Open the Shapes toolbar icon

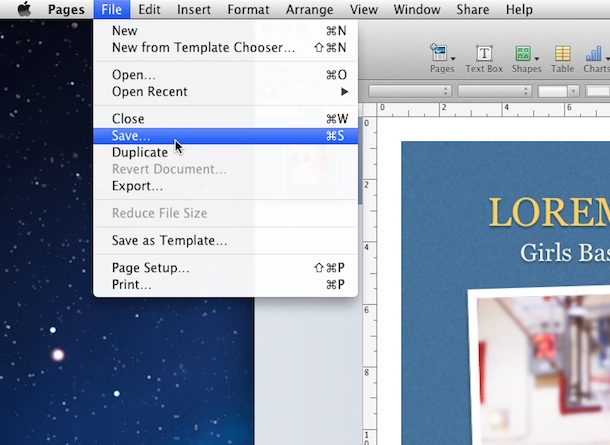click(x=526, y=58)
